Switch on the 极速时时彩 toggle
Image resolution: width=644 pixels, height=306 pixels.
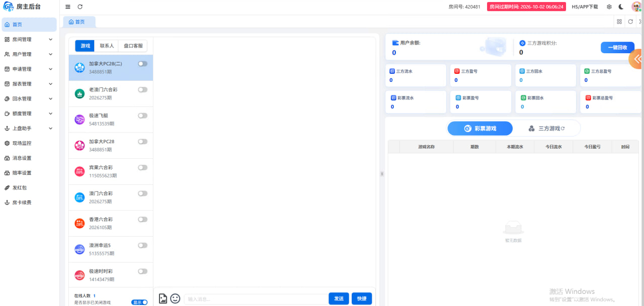143,271
